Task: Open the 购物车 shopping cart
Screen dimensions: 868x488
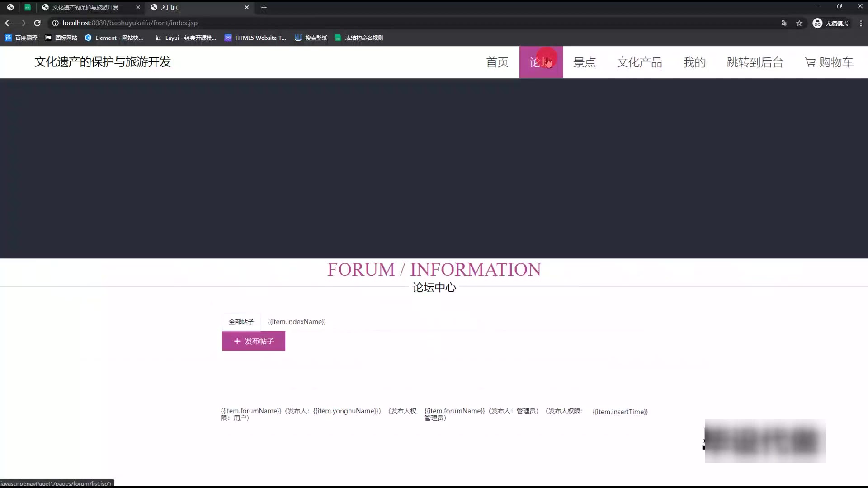Action: point(829,62)
